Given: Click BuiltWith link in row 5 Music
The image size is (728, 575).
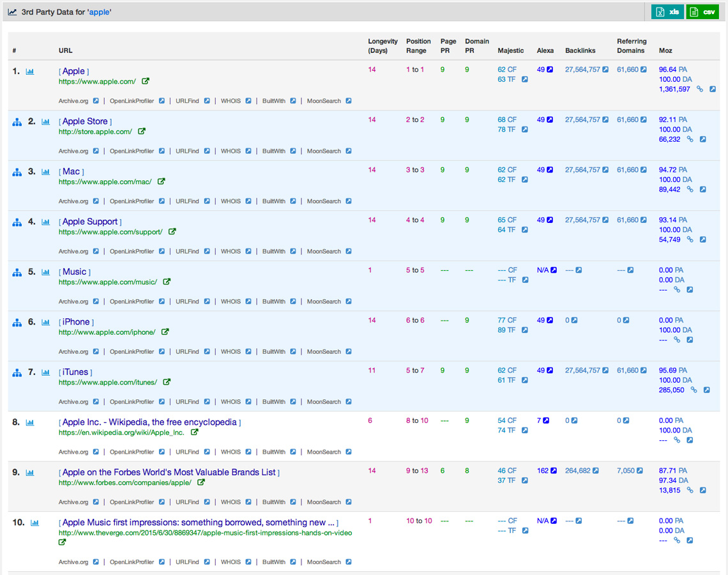Looking at the screenshot, I should coord(274,302).
